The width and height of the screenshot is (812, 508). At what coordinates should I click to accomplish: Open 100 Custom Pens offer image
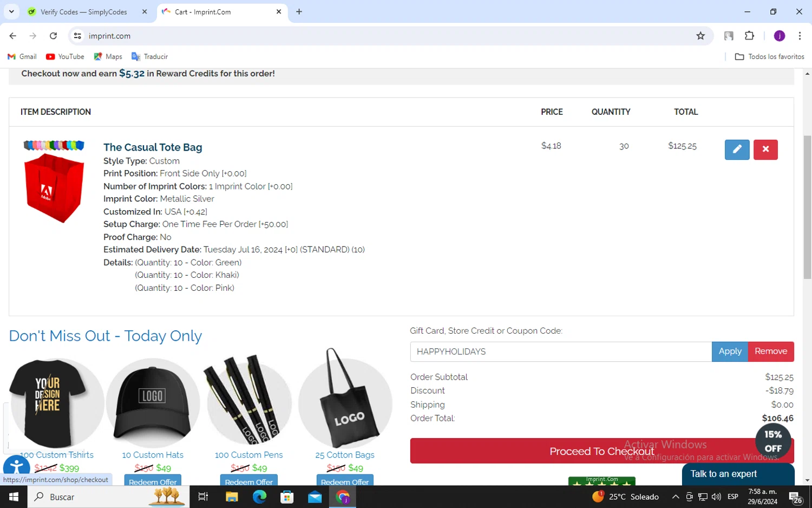[248, 400]
